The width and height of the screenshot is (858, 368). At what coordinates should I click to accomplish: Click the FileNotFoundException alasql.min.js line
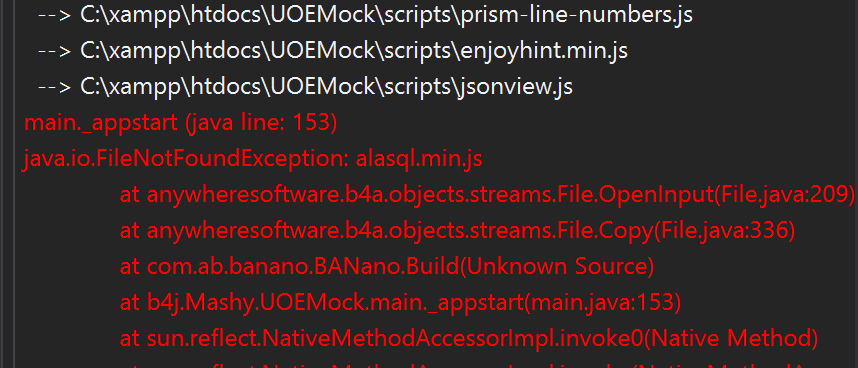(253, 159)
